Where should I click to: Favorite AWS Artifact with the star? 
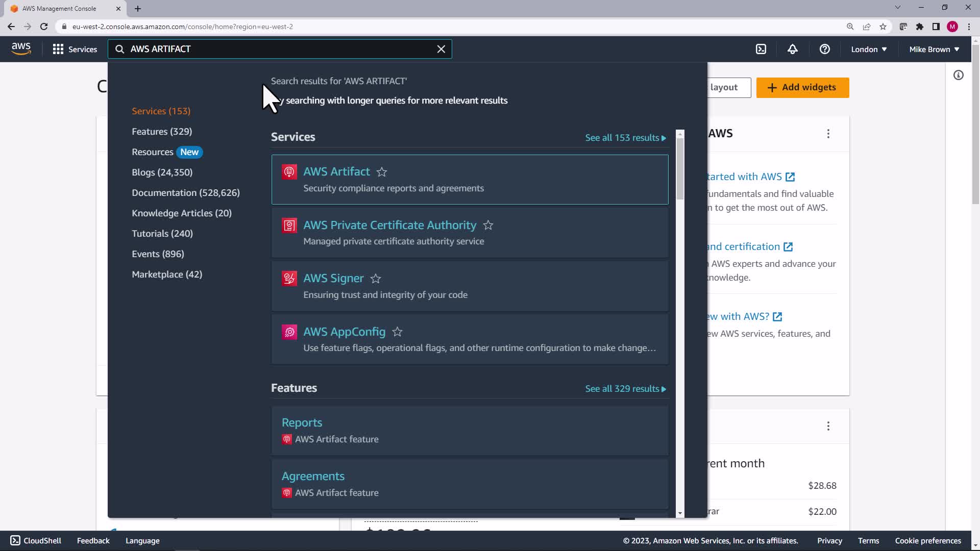(x=381, y=172)
